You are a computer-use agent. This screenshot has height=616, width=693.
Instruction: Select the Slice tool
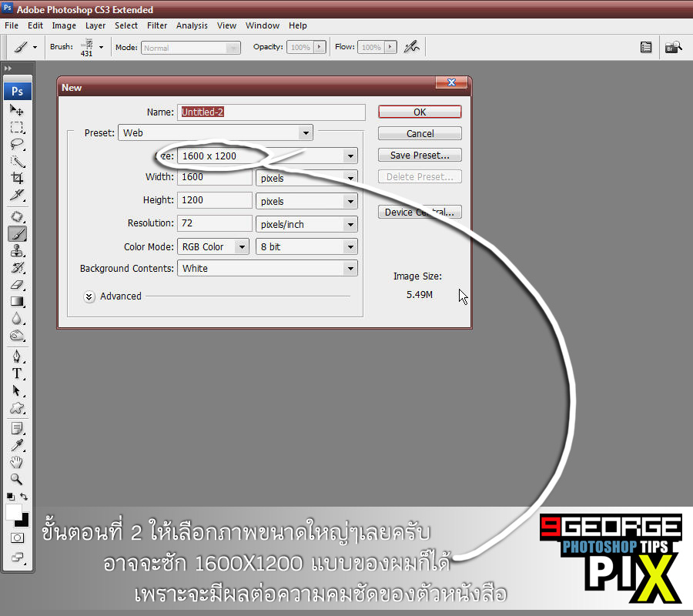click(x=17, y=195)
